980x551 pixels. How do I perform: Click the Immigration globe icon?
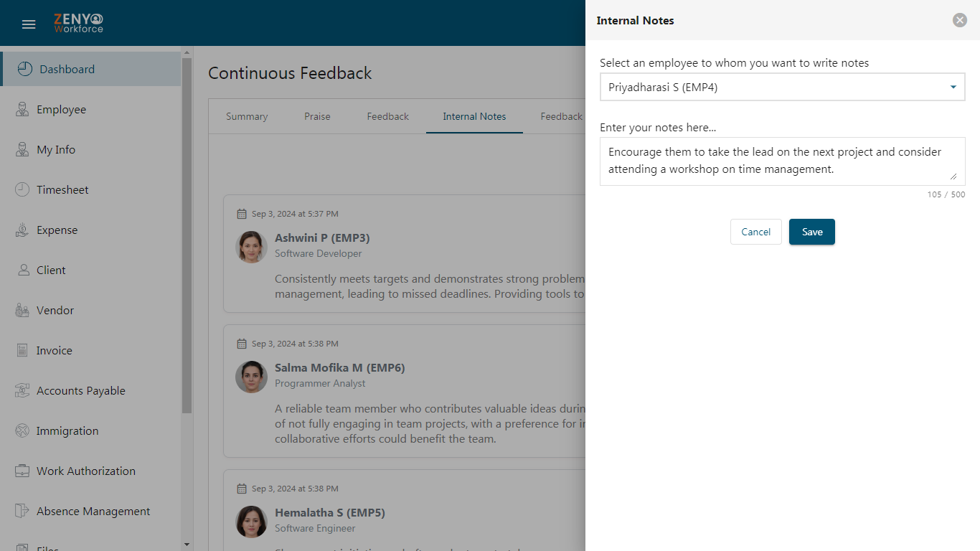point(22,430)
